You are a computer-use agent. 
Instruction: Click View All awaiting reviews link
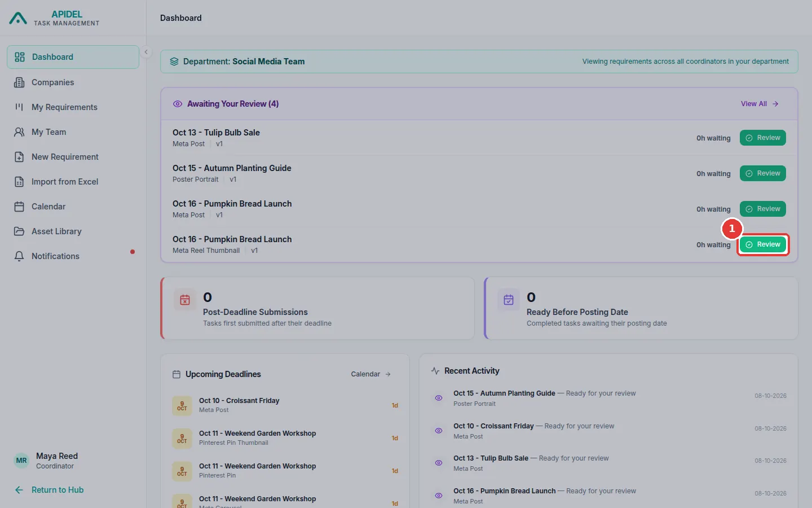pyautogui.click(x=760, y=104)
